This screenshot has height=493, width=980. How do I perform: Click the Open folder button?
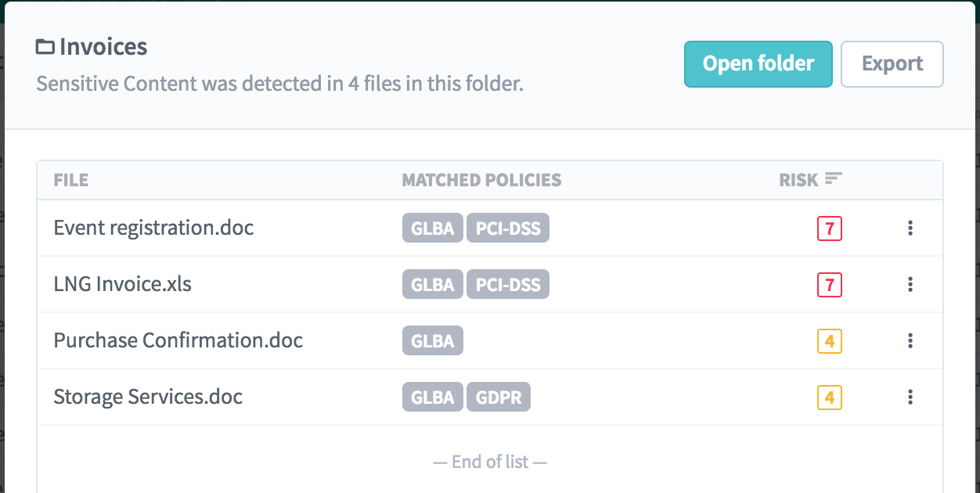pyautogui.click(x=758, y=64)
